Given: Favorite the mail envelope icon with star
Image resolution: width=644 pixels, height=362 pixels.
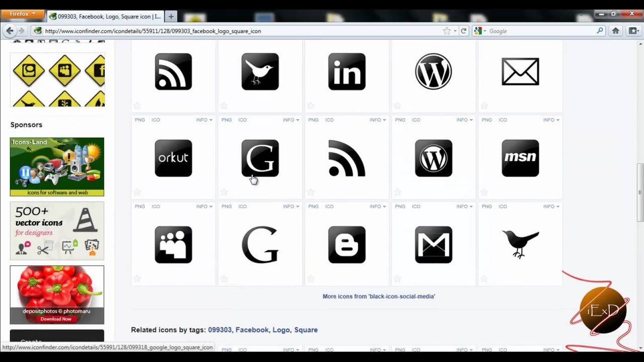Looking at the screenshot, I should [x=484, y=106].
